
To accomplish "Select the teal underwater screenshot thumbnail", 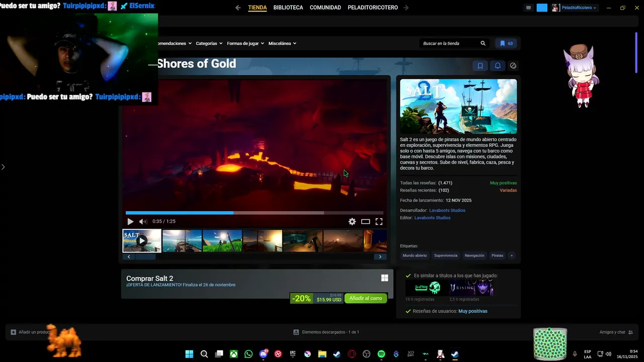I will pyautogui.click(x=303, y=241).
